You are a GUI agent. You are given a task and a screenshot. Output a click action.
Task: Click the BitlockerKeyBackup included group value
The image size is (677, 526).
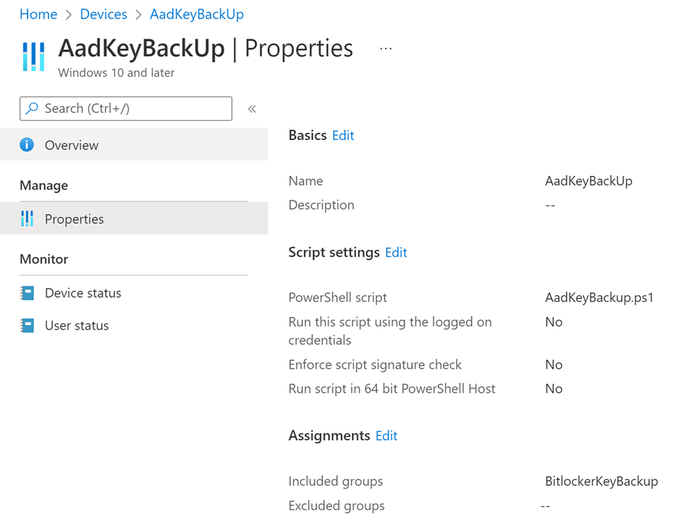pyautogui.click(x=601, y=481)
